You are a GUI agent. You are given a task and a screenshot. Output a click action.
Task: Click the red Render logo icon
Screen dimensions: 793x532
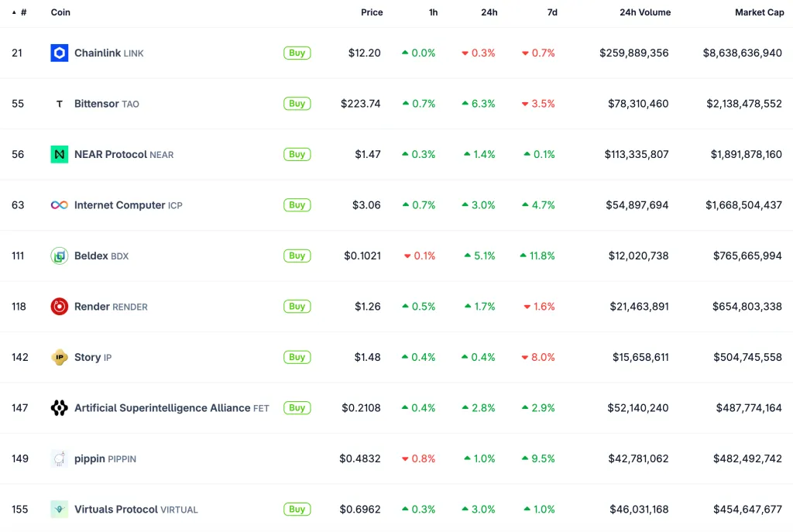click(60, 307)
